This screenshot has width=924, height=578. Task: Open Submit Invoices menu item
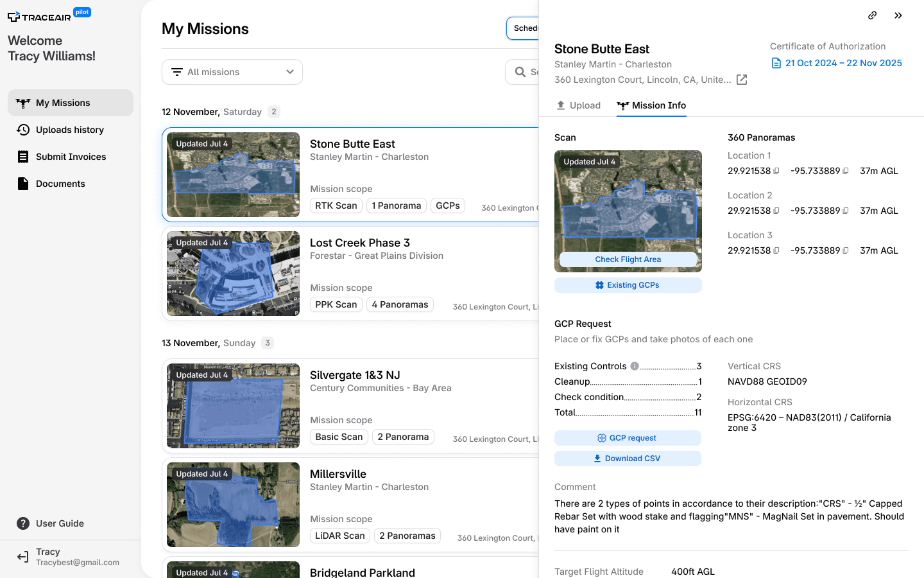(71, 157)
